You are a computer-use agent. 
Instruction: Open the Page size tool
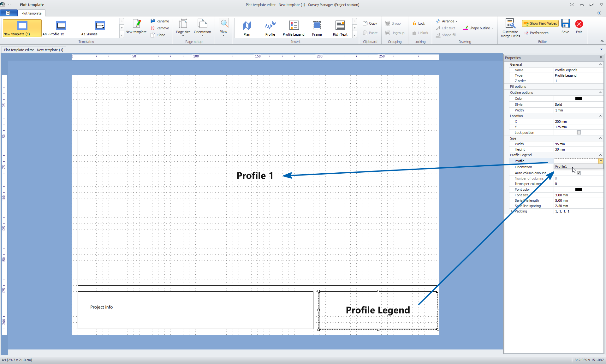click(x=183, y=27)
